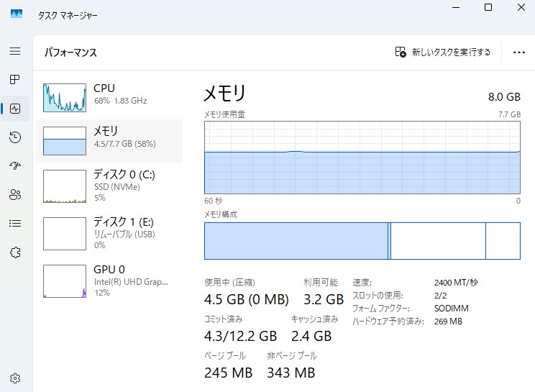Click the メモリ構成 composition bar
This screenshot has height=392, width=535.
coord(362,241)
